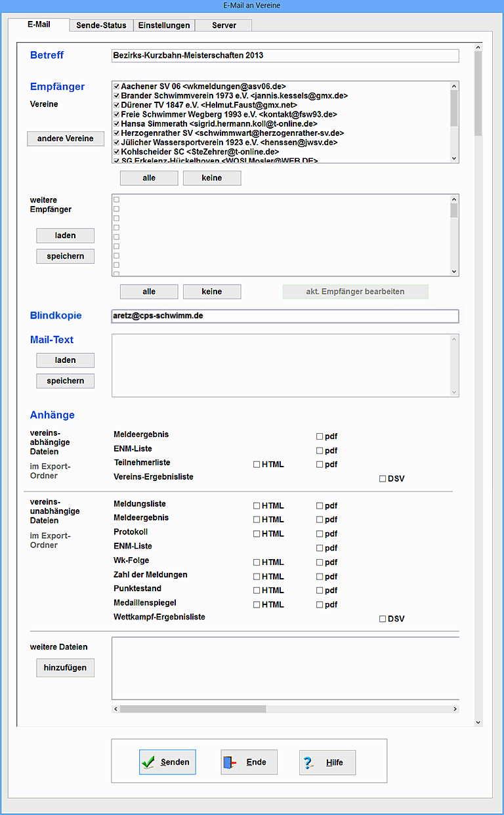Click the Hilfe question mark icon
Screen dimensions: 504x815
(x=308, y=763)
